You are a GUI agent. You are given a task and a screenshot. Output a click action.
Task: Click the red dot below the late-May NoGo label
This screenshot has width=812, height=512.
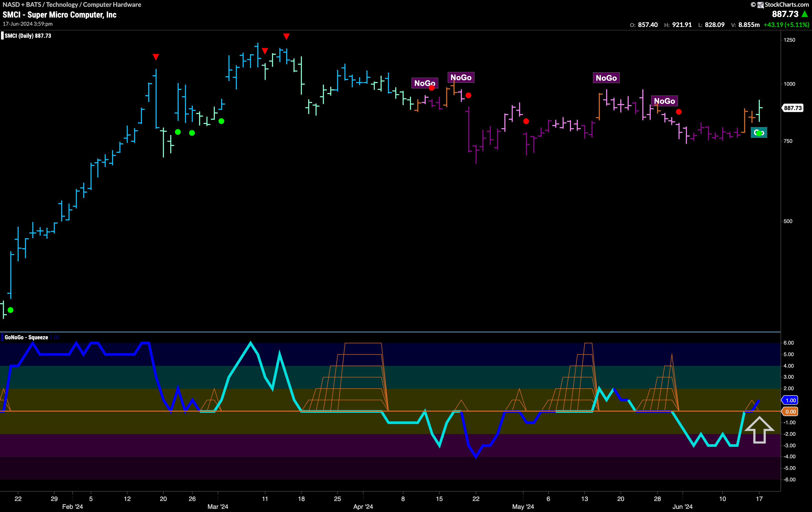679,112
